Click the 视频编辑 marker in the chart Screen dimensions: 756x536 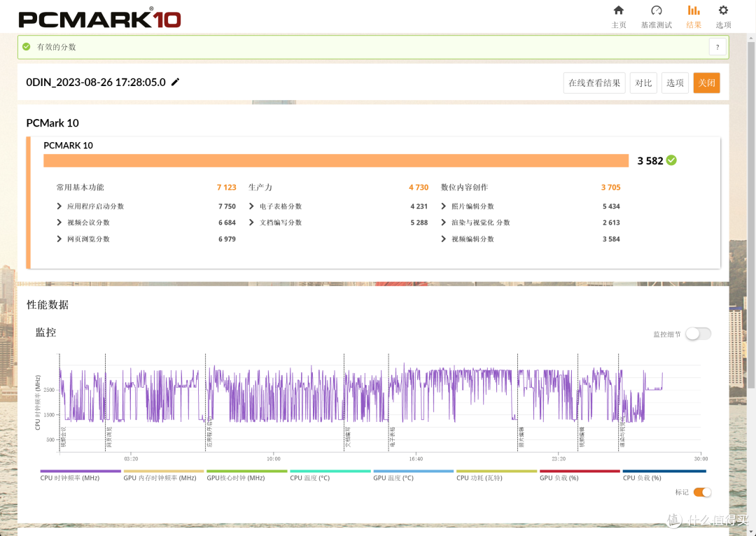coord(582,437)
